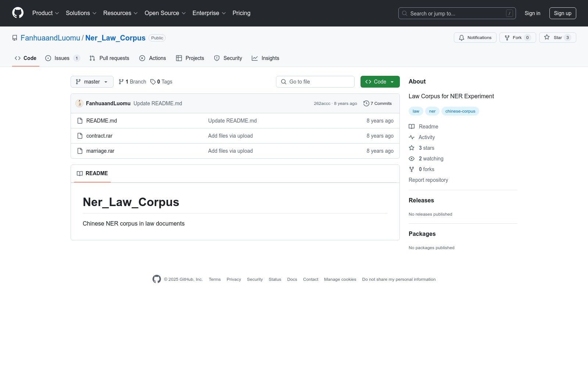This screenshot has width=588, height=368.
Task: Open the Terms footer link
Action: point(215,279)
